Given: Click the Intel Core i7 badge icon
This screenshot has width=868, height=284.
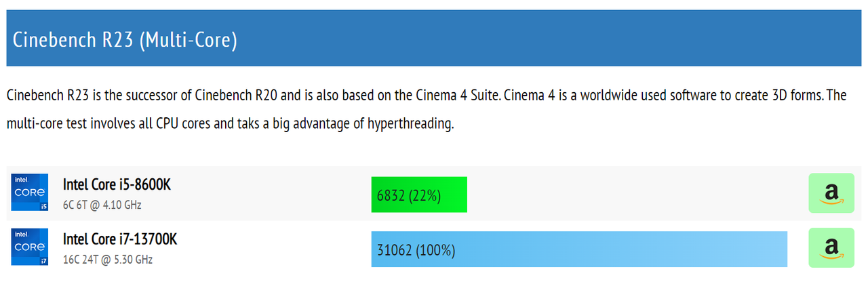Looking at the screenshot, I should pyautogui.click(x=30, y=247).
